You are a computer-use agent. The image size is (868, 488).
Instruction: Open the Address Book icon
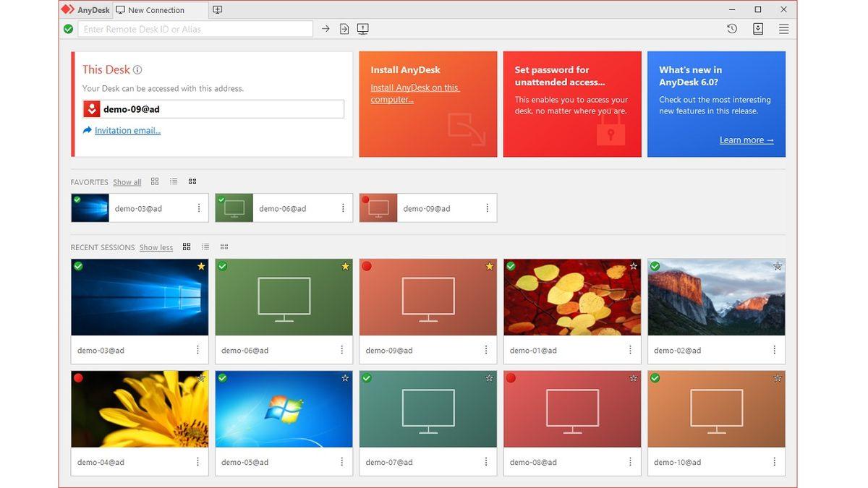757,28
